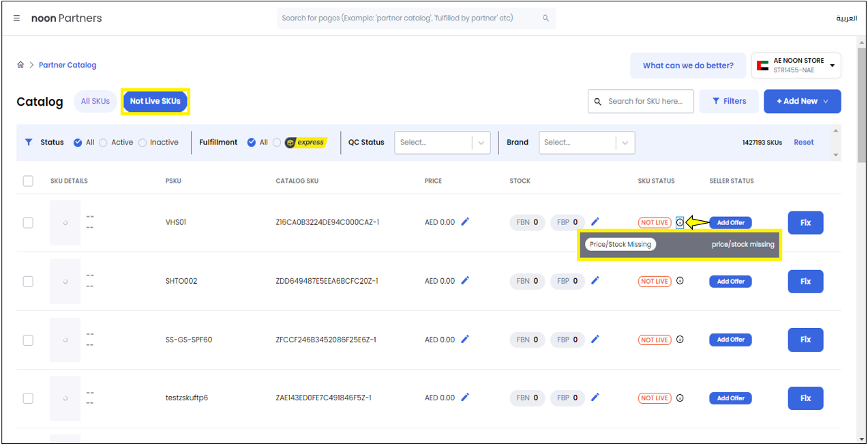Edit price pencil icon for VHS01
The image size is (868, 446).
point(466,222)
